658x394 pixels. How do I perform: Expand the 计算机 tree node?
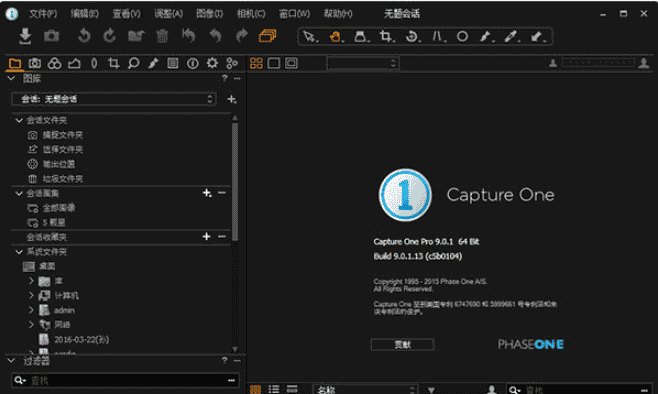(31, 295)
